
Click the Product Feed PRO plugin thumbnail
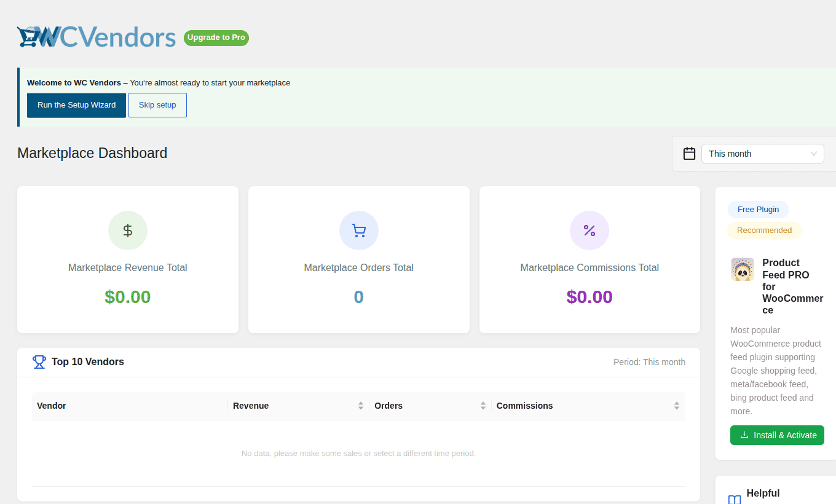743,269
